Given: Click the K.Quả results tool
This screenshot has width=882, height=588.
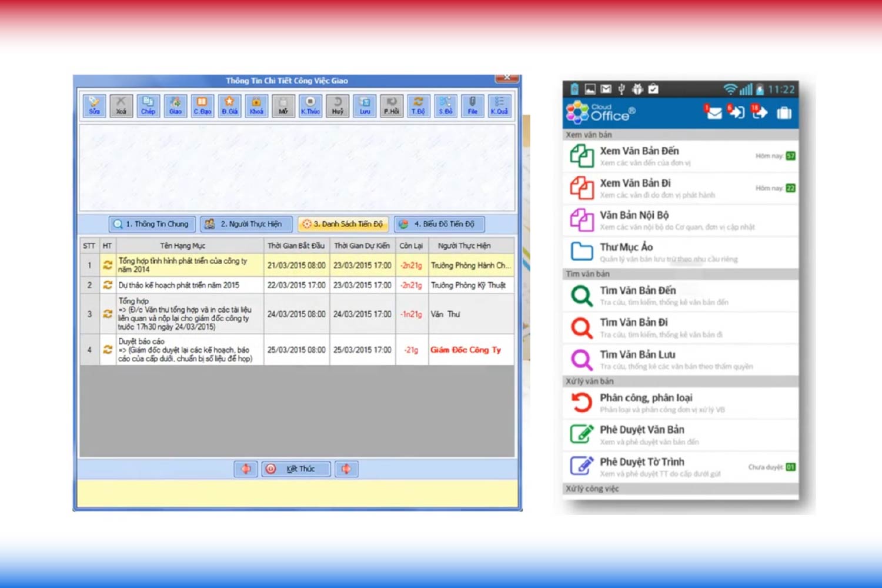Looking at the screenshot, I should (499, 106).
